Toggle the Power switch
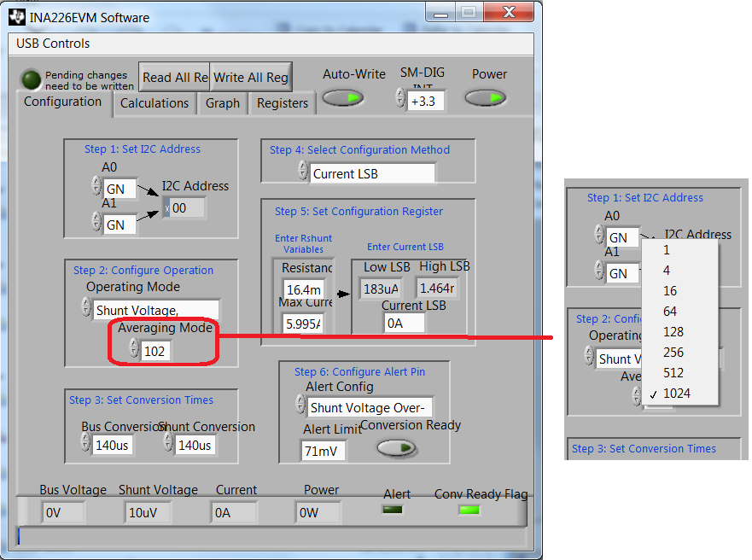 (x=485, y=98)
